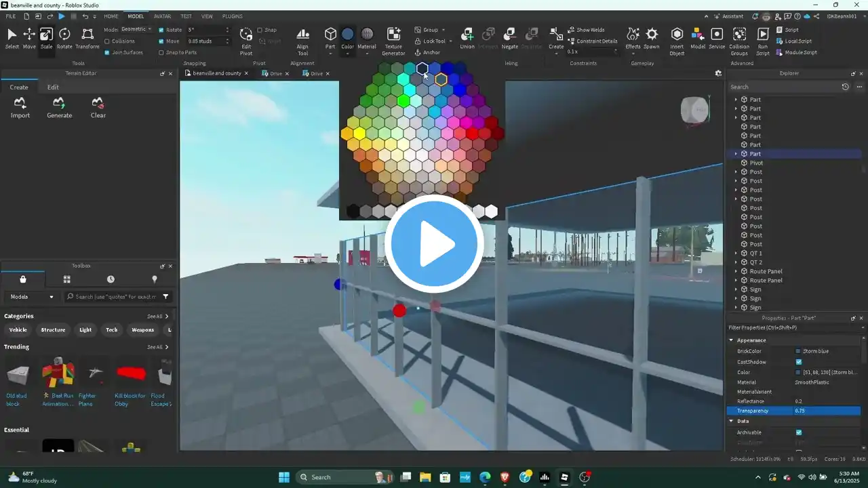Expand the QT 1 tree item arrow
The width and height of the screenshot is (868, 488).
pos(736,253)
